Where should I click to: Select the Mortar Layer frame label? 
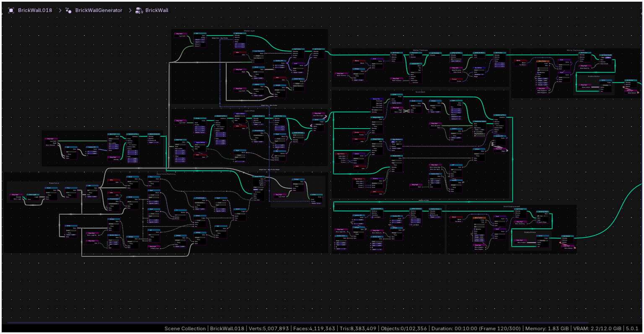[x=249, y=31]
